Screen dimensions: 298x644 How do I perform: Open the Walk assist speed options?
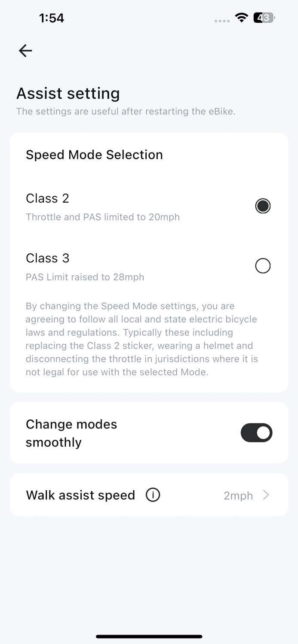149,495
